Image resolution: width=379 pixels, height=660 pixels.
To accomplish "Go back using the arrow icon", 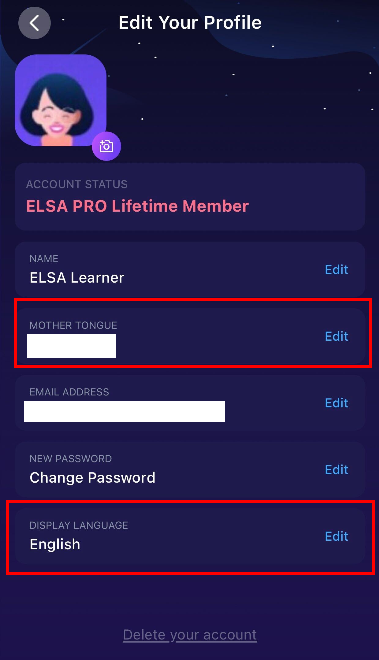I will click(x=35, y=23).
